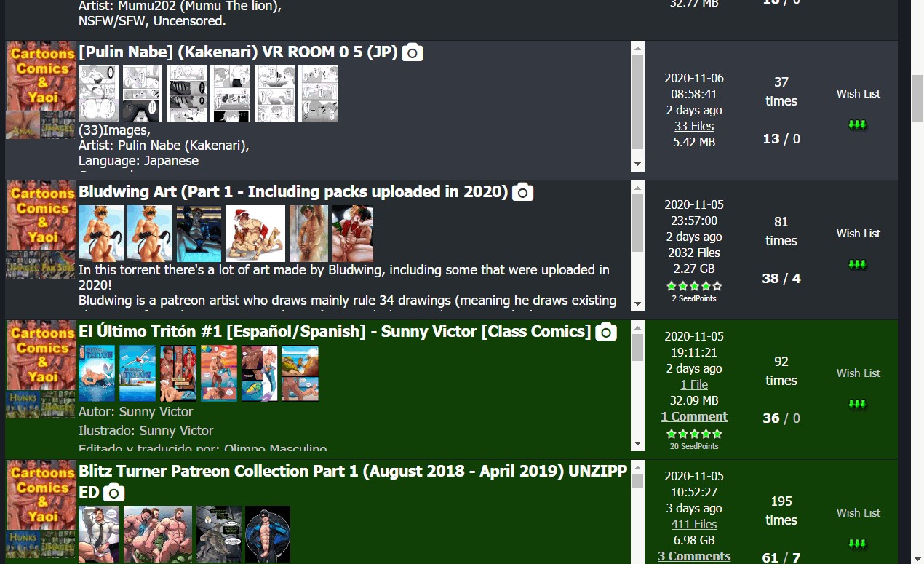
Task: Open the 2032 Files list for Bludwing Art
Action: point(693,253)
